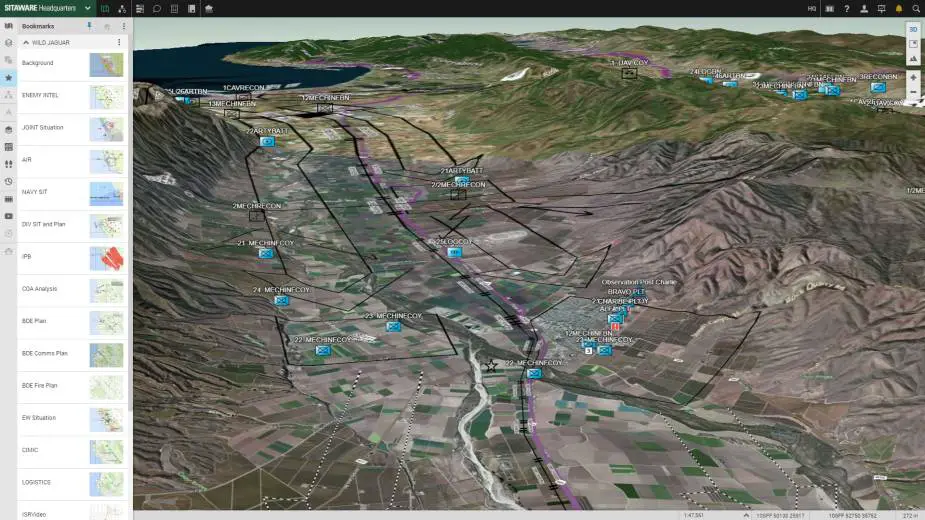Image resolution: width=925 pixels, height=520 pixels.
Task: Click the search magnifier icon
Action: click(914, 8)
